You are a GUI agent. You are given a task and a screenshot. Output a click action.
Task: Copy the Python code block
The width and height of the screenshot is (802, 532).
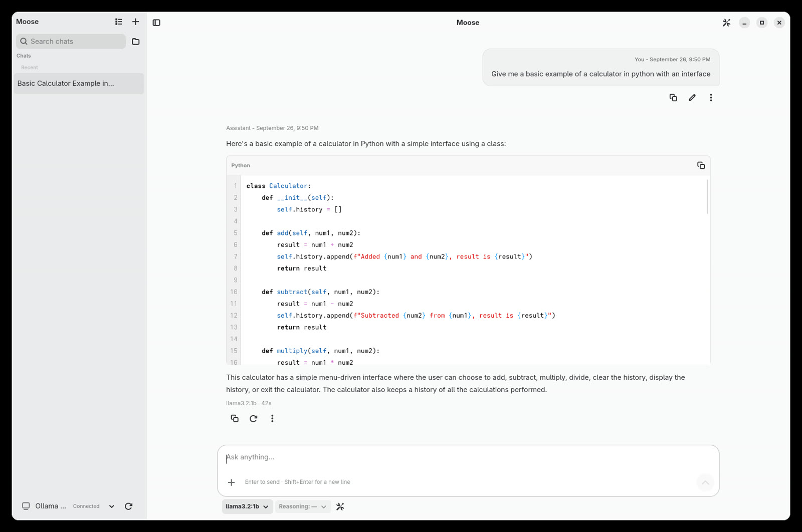coord(701,165)
